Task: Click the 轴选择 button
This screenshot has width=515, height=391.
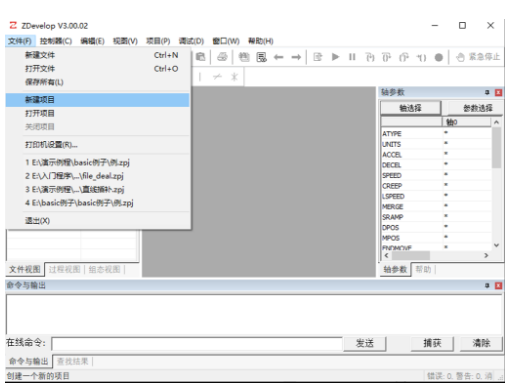Action: pyautogui.click(x=411, y=108)
